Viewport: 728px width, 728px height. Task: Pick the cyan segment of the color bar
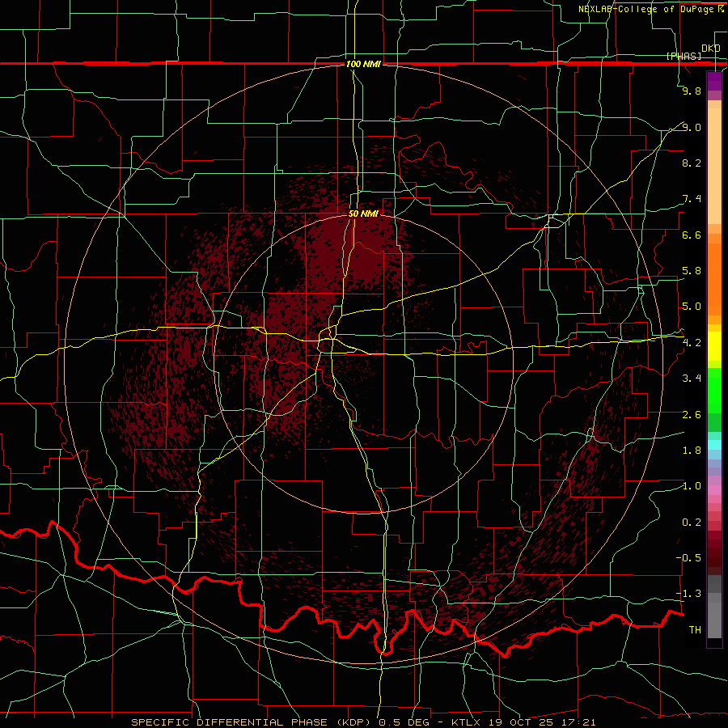714,445
